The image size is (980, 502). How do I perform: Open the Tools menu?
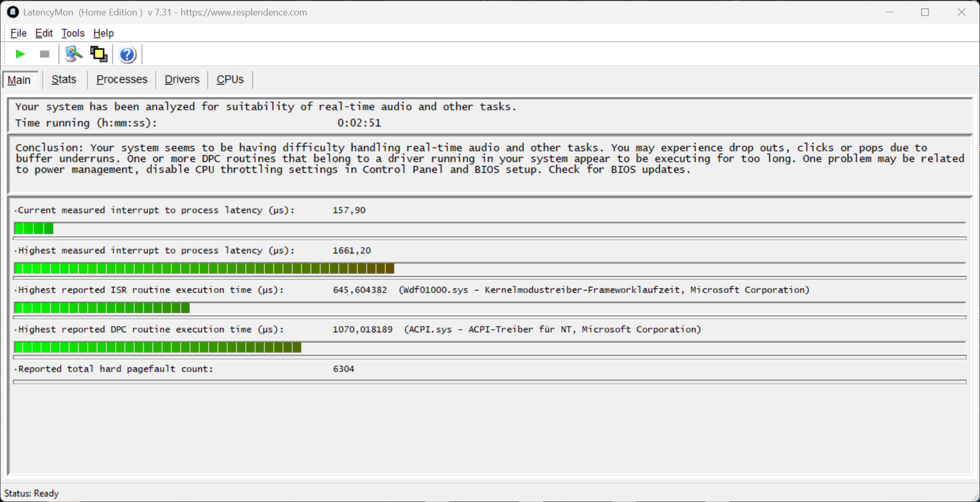click(x=73, y=33)
